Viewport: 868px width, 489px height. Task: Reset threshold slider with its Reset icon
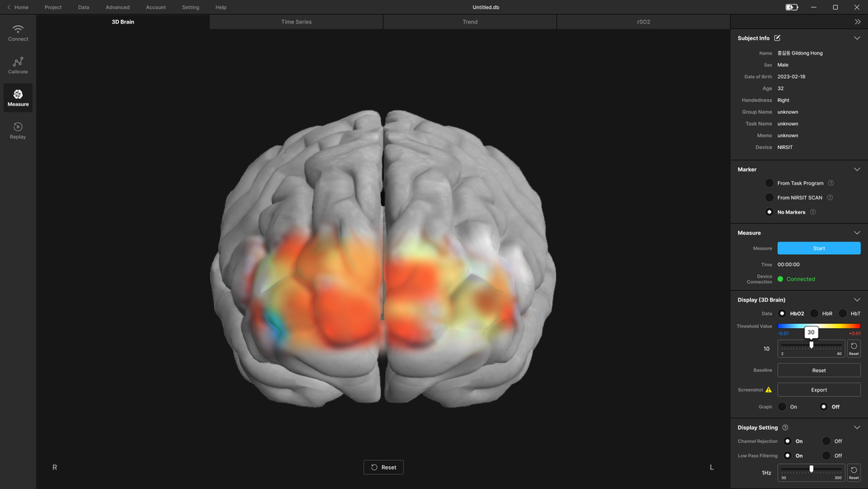[853, 349]
